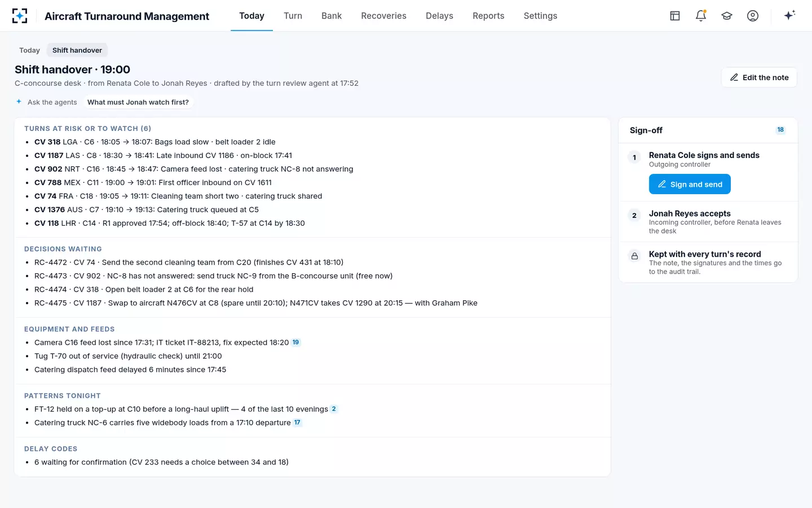Click decision RC-4475 for CV 1187

pyautogui.click(x=256, y=303)
